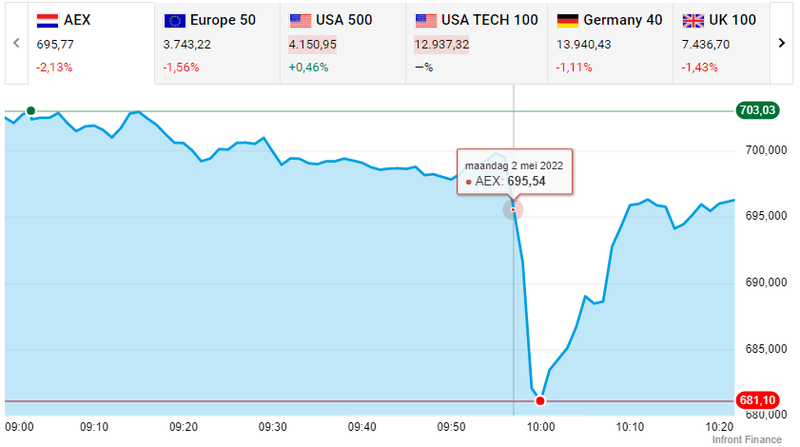Click the US flag beside USA TECH 100
Screen dimensions: 800x447
coord(425,20)
